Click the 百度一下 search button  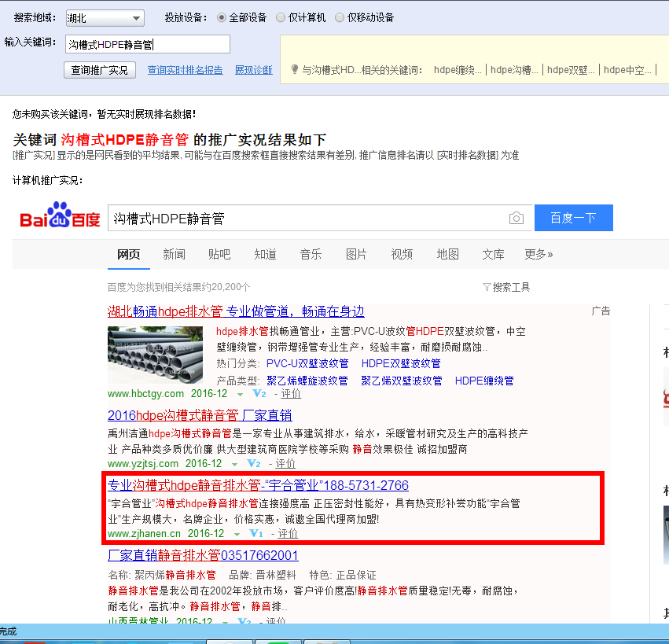pyautogui.click(x=574, y=218)
